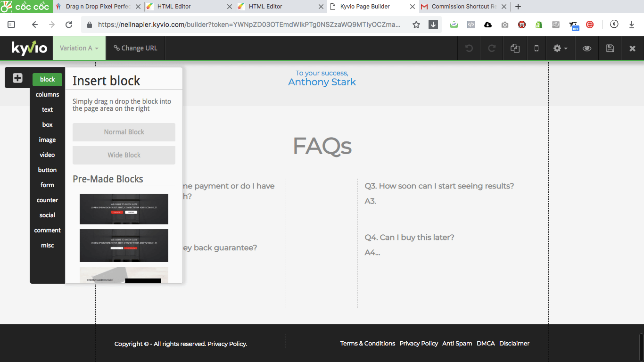Click the code brackets extension icon
This screenshot has width=644, height=362.
[471, 25]
